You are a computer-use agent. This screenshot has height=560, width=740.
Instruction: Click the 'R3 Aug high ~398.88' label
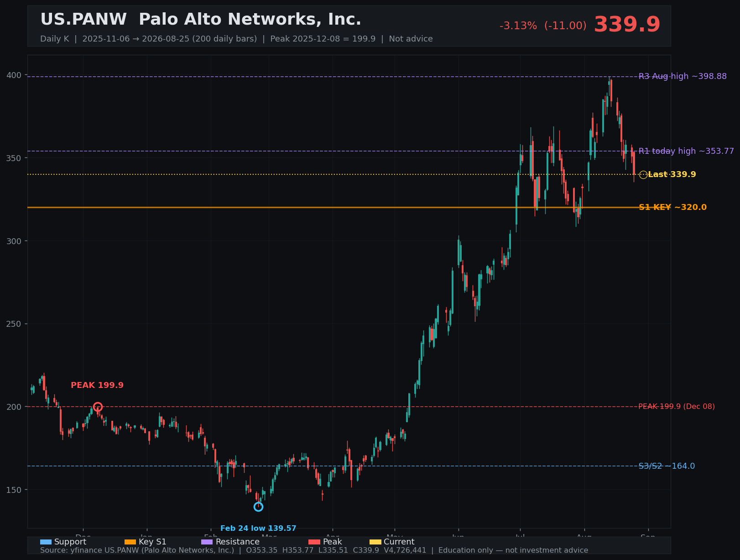(683, 76)
